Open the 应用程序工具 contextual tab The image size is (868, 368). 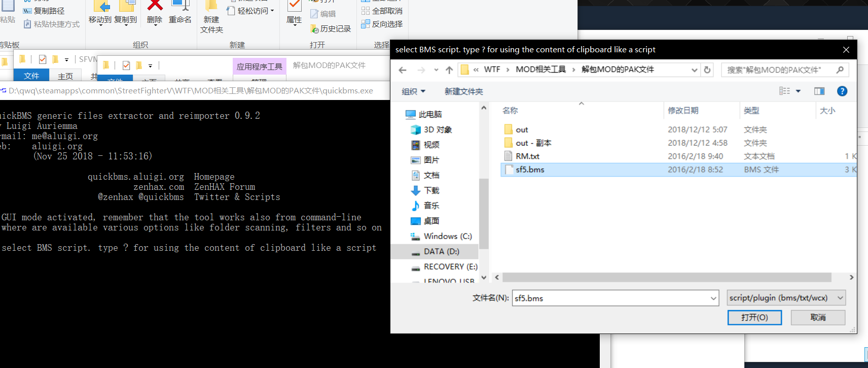click(260, 67)
